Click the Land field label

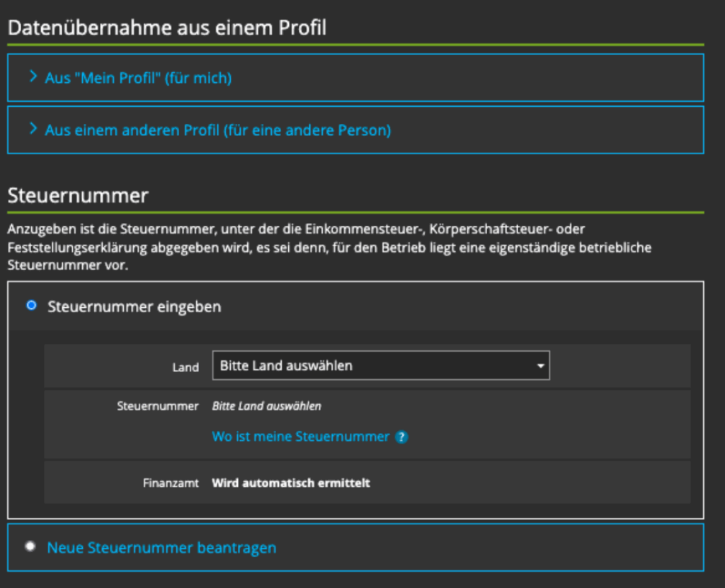point(185,367)
